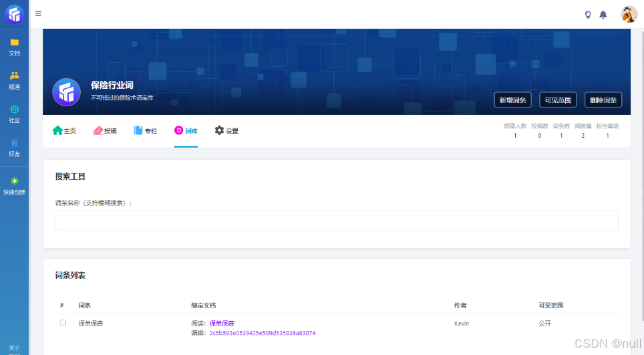
Task: Click the 新增词条 button
Action: (x=512, y=100)
